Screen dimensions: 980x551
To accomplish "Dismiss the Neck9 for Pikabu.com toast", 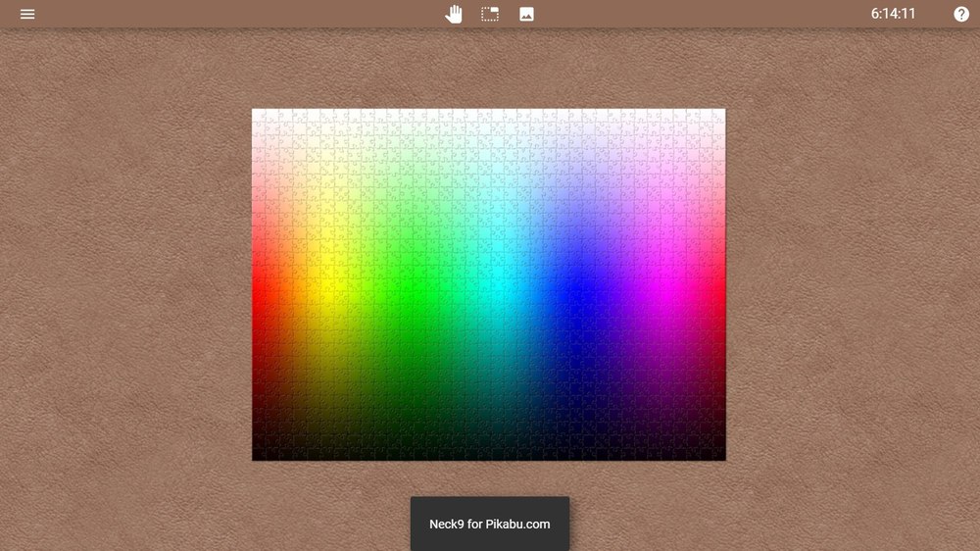I will (490, 525).
